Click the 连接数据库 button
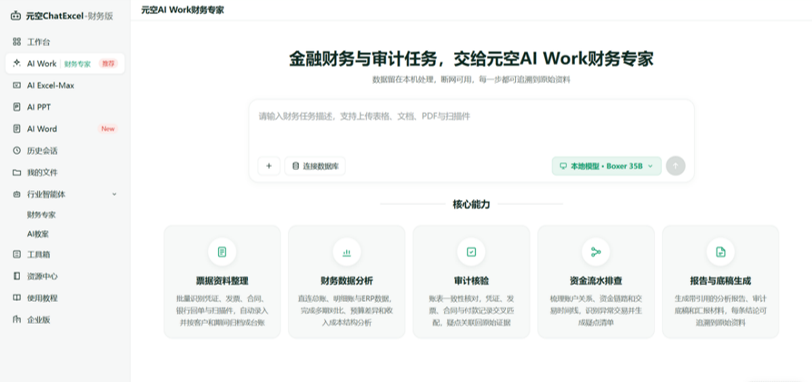Viewport: 812px width, 382px height. [315, 166]
